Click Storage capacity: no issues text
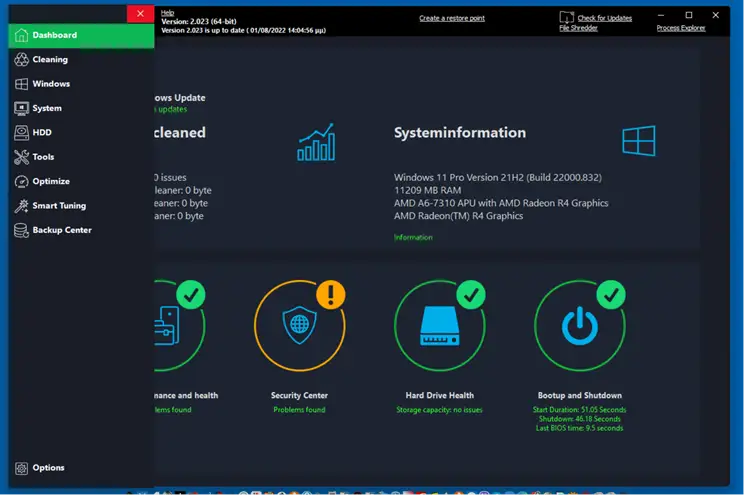The image size is (744, 495). pos(439,410)
